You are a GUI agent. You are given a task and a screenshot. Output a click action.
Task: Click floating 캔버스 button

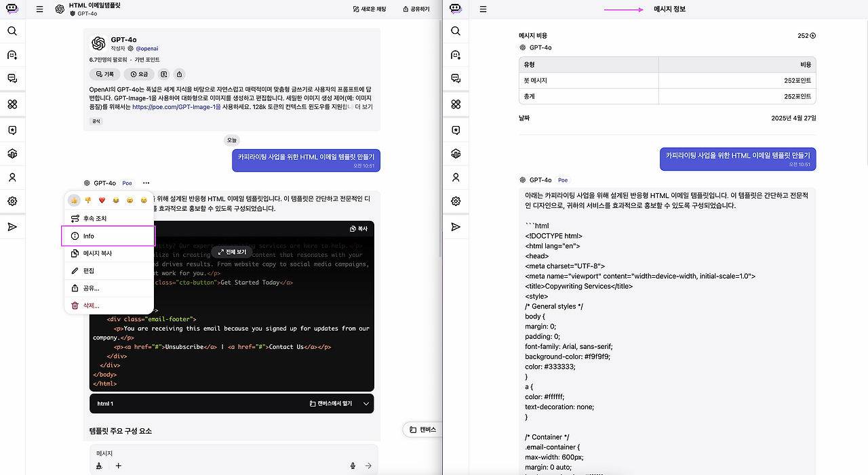point(424,430)
